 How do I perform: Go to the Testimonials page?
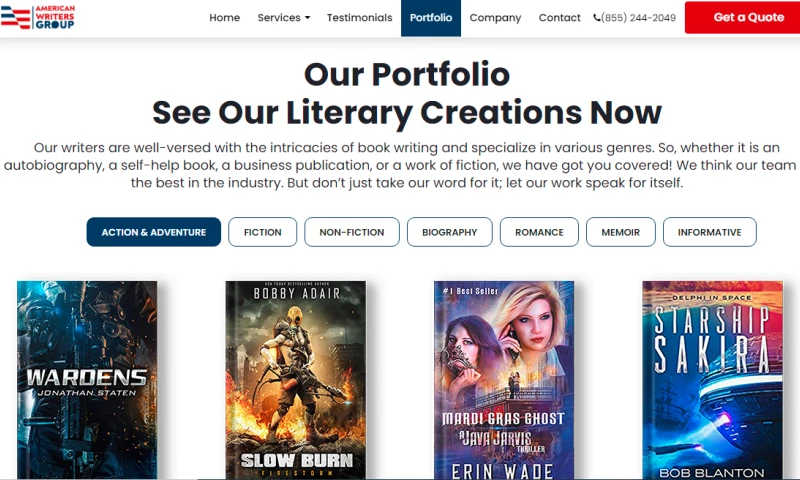pyautogui.click(x=359, y=18)
